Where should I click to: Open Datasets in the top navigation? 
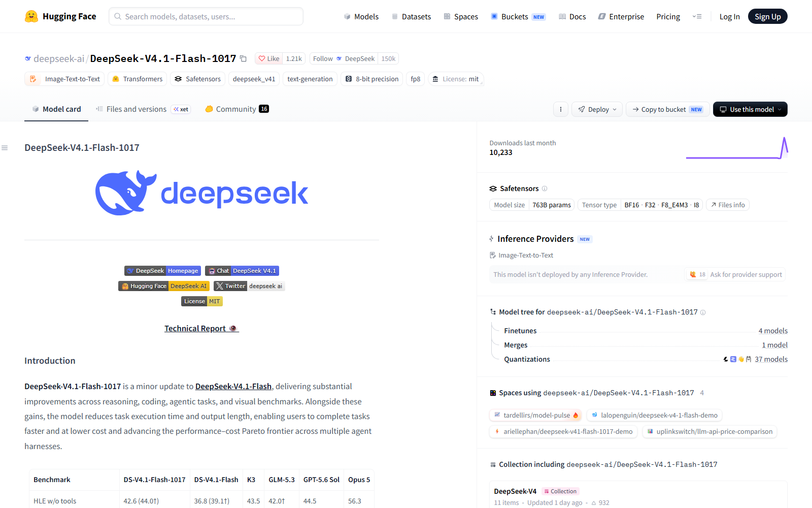tap(411, 16)
